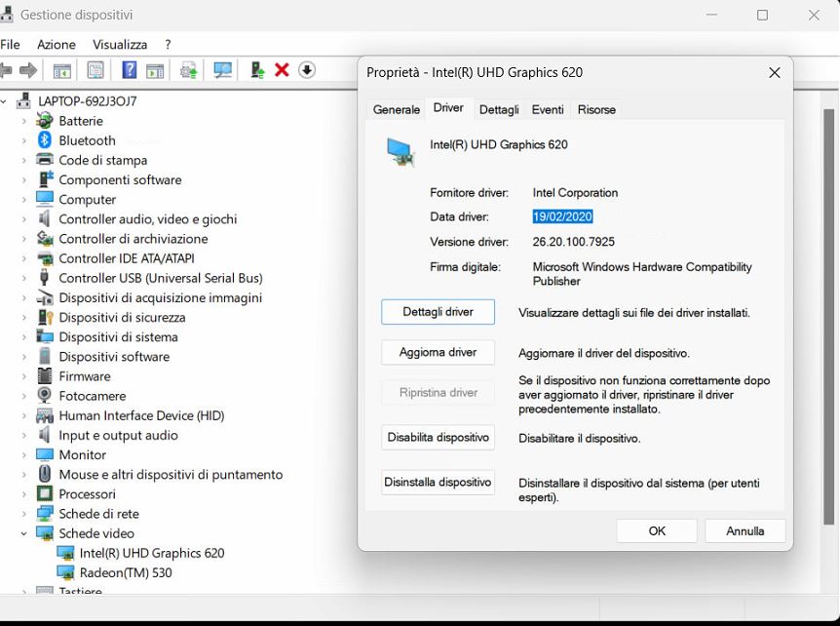
Task: Click the blue question mark Help icon
Action: tap(129, 70)
